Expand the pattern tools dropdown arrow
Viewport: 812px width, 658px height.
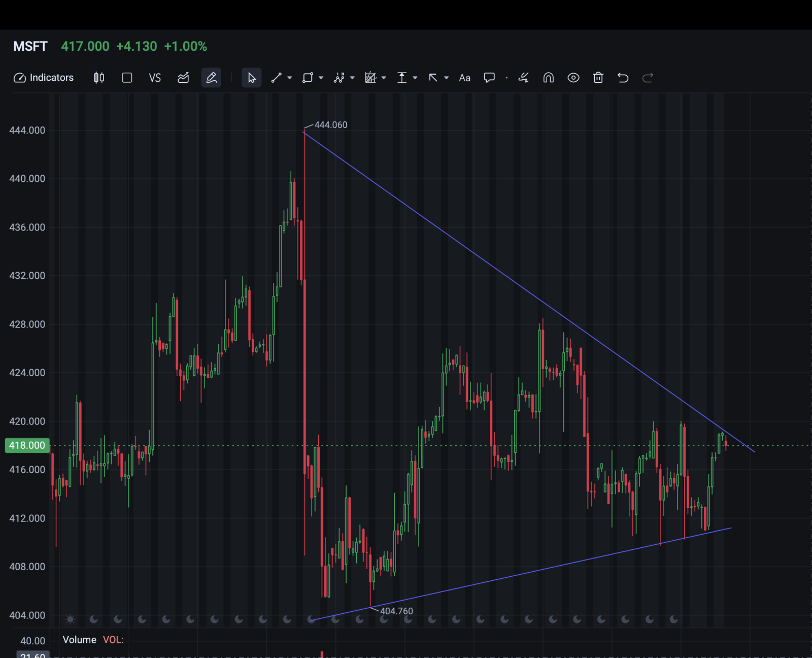click(352, 78)
